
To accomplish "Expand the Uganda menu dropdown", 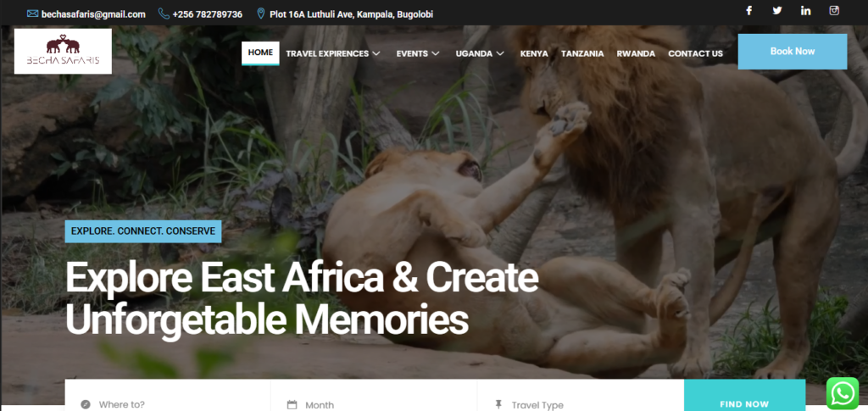I will click(500, 53).
